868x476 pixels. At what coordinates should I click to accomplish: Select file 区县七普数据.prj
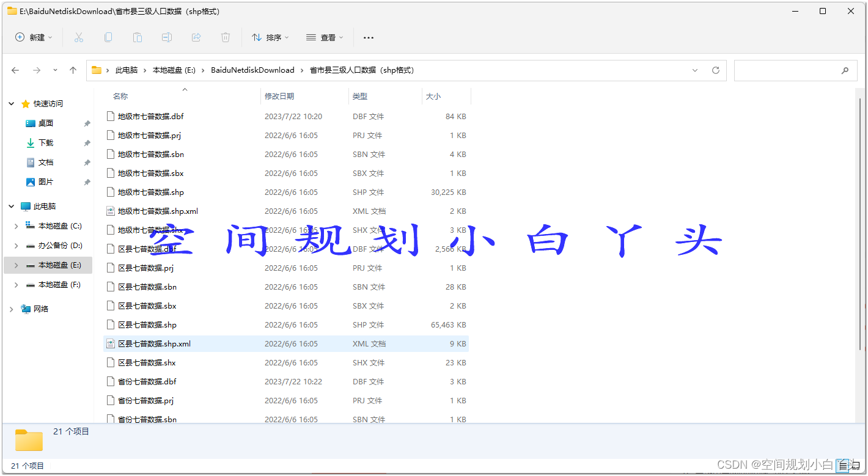[145, 268]
